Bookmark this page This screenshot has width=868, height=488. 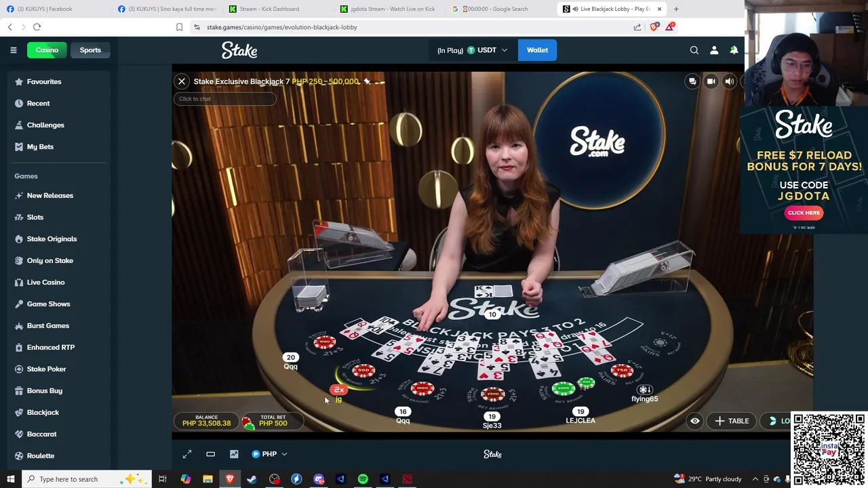pyautogui.click(x=179, y=27)
